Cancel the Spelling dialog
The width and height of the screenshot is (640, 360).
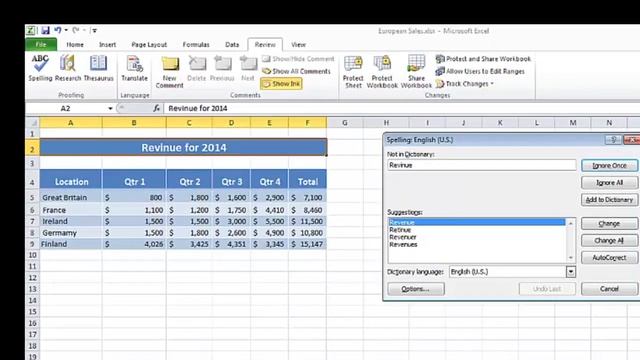click(609, 289)
